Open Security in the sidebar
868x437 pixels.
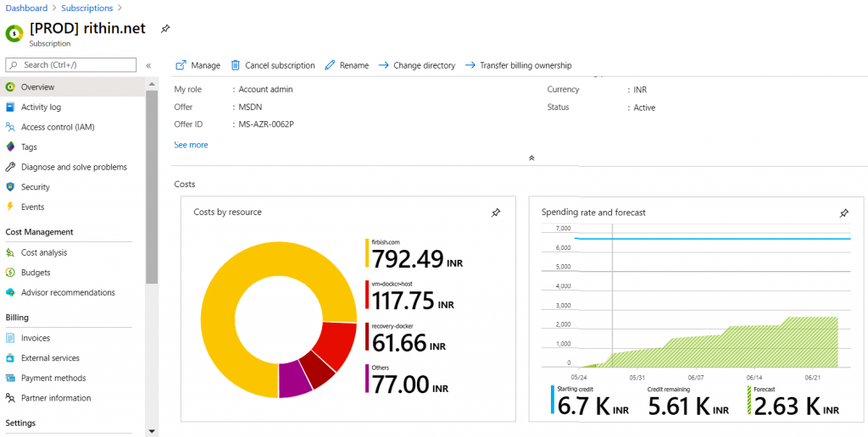pyautogui.click(x=35, y=187)
